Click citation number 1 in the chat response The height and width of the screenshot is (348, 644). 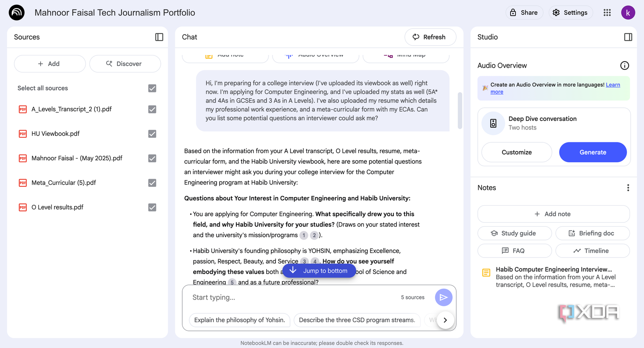[x=304, y=235]
